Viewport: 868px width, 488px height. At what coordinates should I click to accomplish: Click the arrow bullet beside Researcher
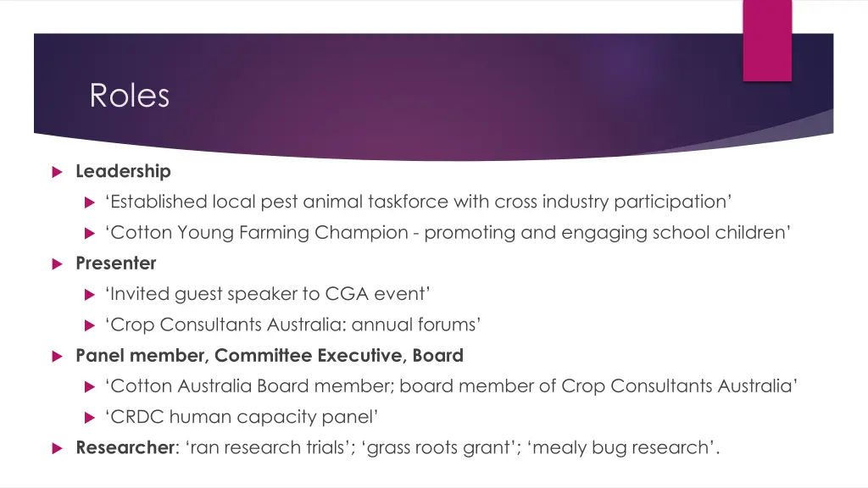click(57, 448)
